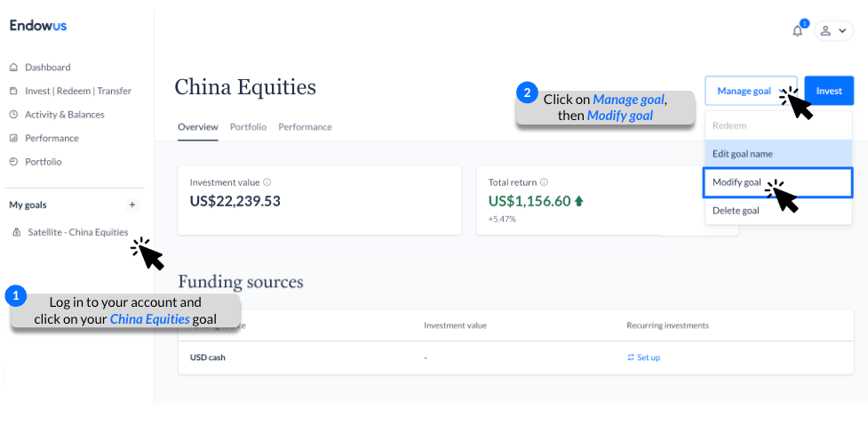Click the My goals heading
868x434 pixels.
[28, 205]
